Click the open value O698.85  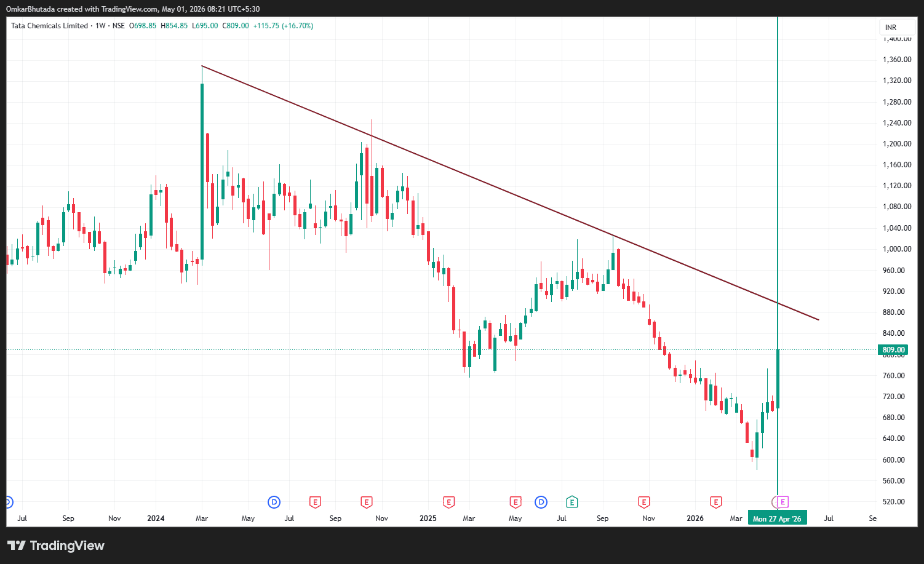pyautogui.click(x=143, y=26)
